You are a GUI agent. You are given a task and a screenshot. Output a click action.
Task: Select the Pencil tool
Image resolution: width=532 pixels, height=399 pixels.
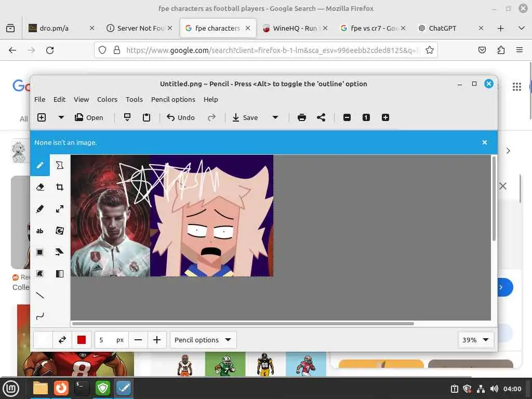[x=39, y=165]
